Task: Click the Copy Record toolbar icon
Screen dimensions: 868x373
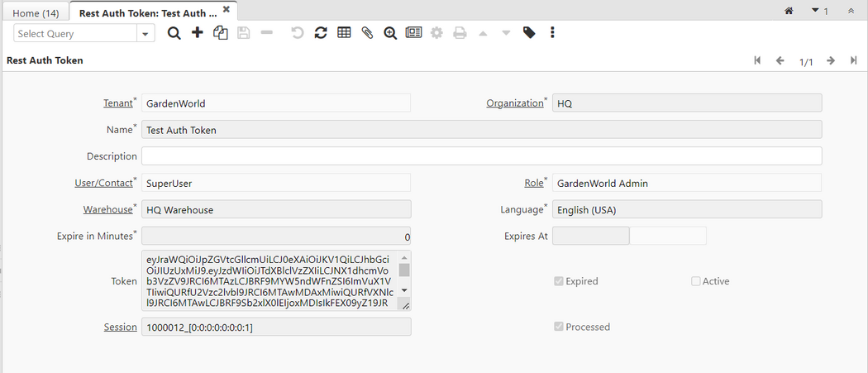Action: [x=220, y=33]
